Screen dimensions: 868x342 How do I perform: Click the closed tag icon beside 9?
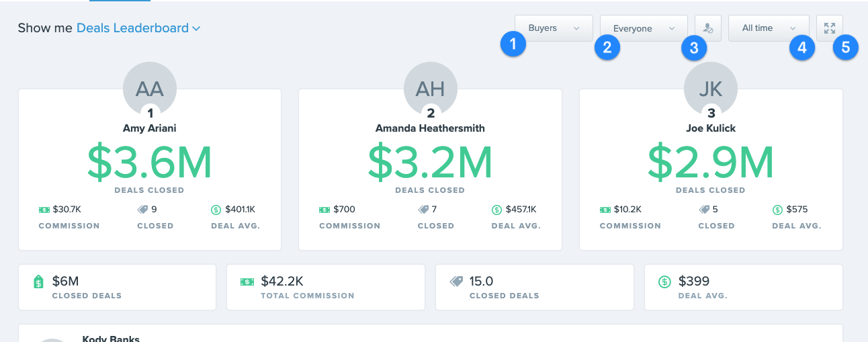click(x=142, y=210)
